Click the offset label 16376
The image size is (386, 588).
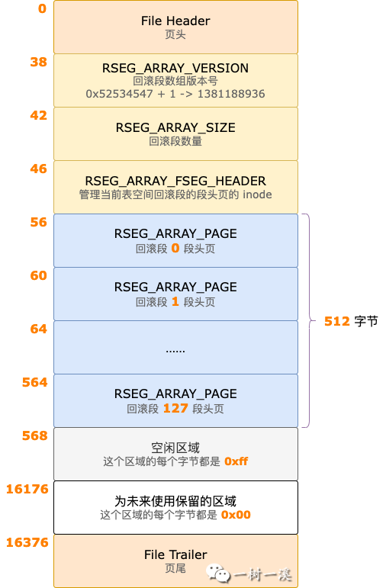point(27,542)
